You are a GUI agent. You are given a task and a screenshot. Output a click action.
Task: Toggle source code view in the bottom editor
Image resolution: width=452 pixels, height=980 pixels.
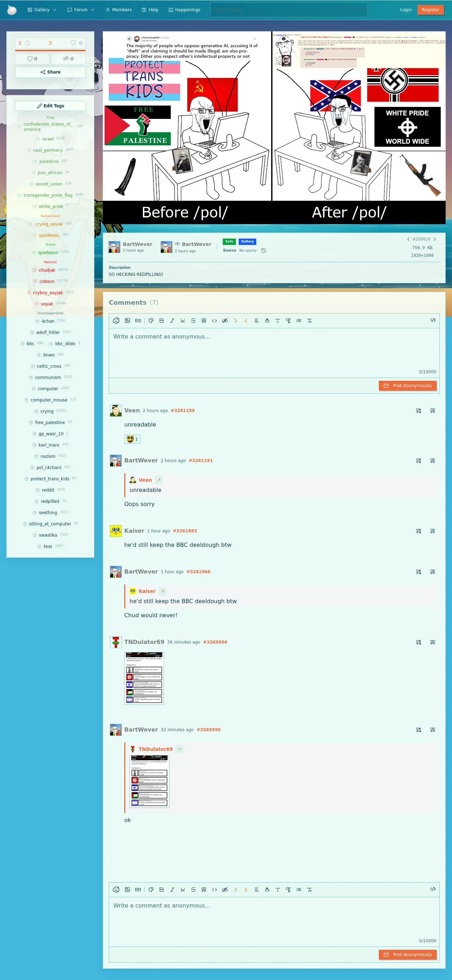coord(433,889)
